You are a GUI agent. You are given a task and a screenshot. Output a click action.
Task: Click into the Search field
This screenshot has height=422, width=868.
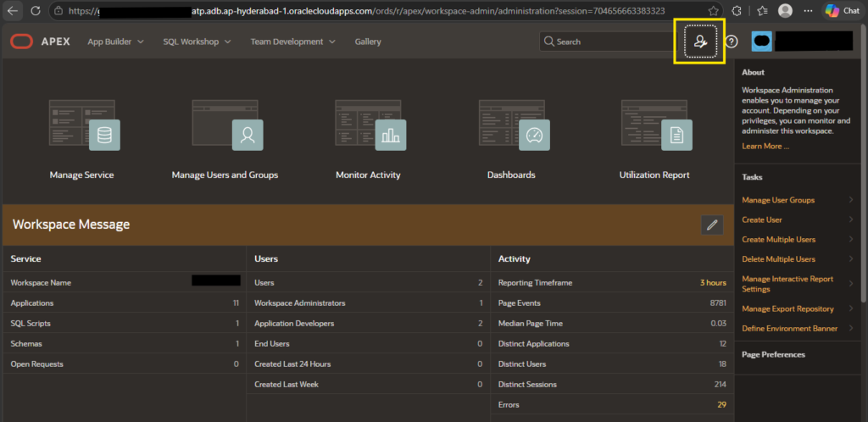(x=607, y=42)
